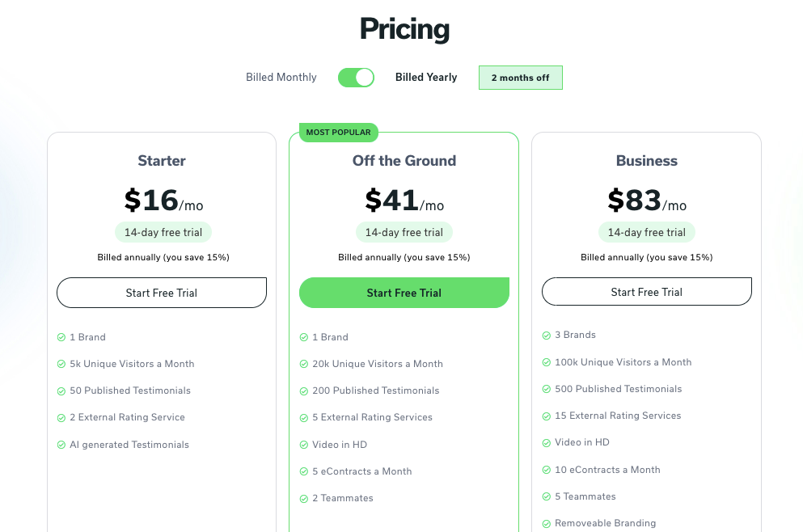The height and width of the screenshot is (532, 803).
Task: Click checkmark icon beside Starter's 1 Brand
Action: click(x=61, y=337)
